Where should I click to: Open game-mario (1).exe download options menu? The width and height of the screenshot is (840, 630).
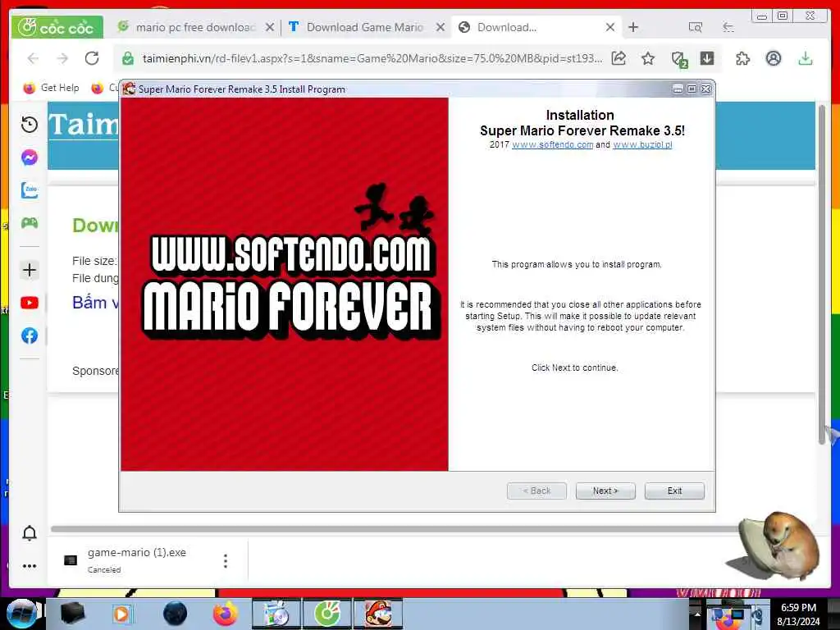(226, 561)
